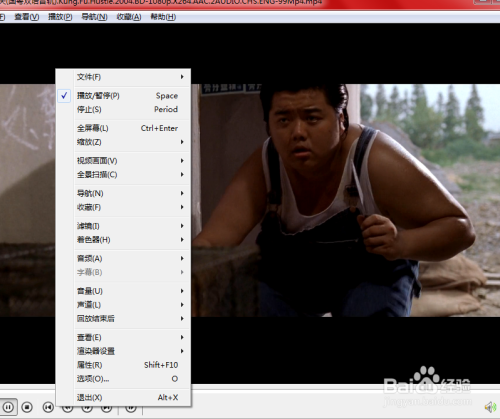Expand the 视频画面(V) submenu
The width and height of the screenshot is (500, 419).
pos(123,161)
